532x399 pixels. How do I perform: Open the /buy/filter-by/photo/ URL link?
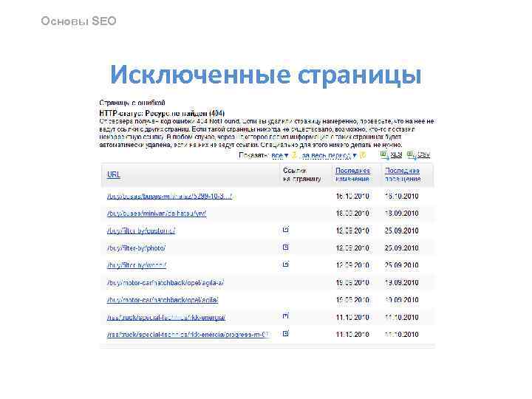pyautogui.click(x=136, y=248)
